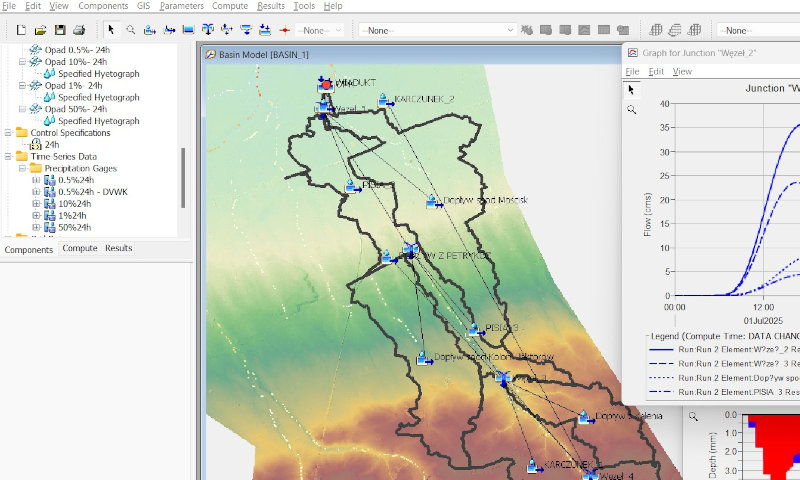Switch to the Compute tab
The height and width of the screenshot is (480, 800).
click(80, 249)
